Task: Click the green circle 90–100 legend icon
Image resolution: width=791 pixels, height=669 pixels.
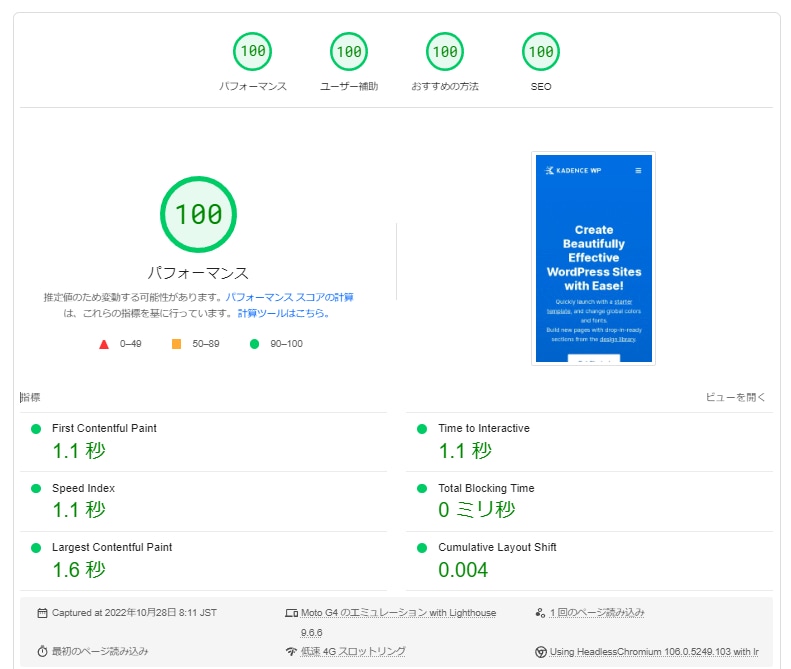Action: click(254, 344)
